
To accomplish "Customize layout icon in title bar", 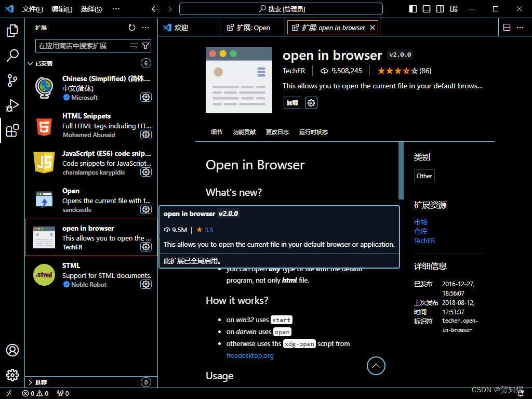I will pyautogui.click(x=454, y=9).
